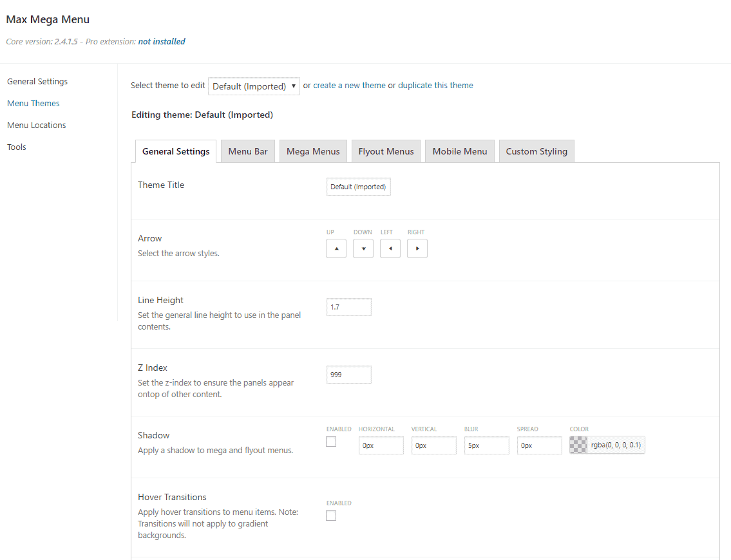Switch to the General Settings tab
This screenshot has width=731, height=560.
tap(176, 151)
